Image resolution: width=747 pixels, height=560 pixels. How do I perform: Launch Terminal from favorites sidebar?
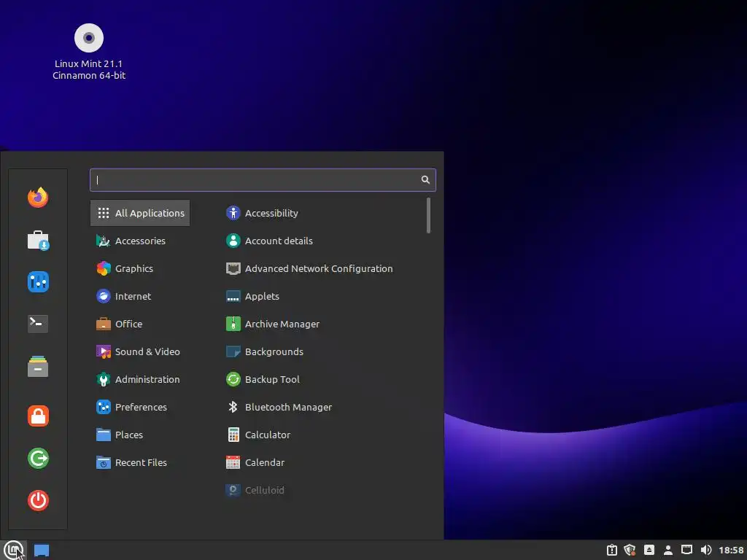(38, 324)
